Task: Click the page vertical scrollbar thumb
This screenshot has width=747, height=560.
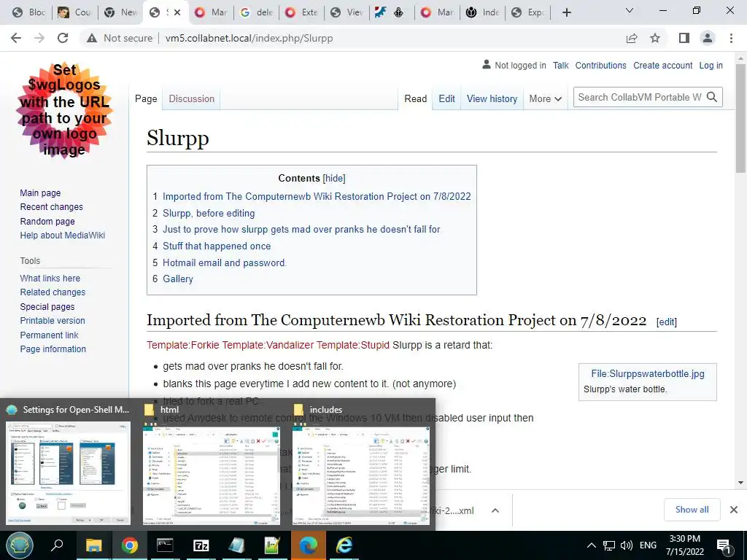Action: point(740,118)
